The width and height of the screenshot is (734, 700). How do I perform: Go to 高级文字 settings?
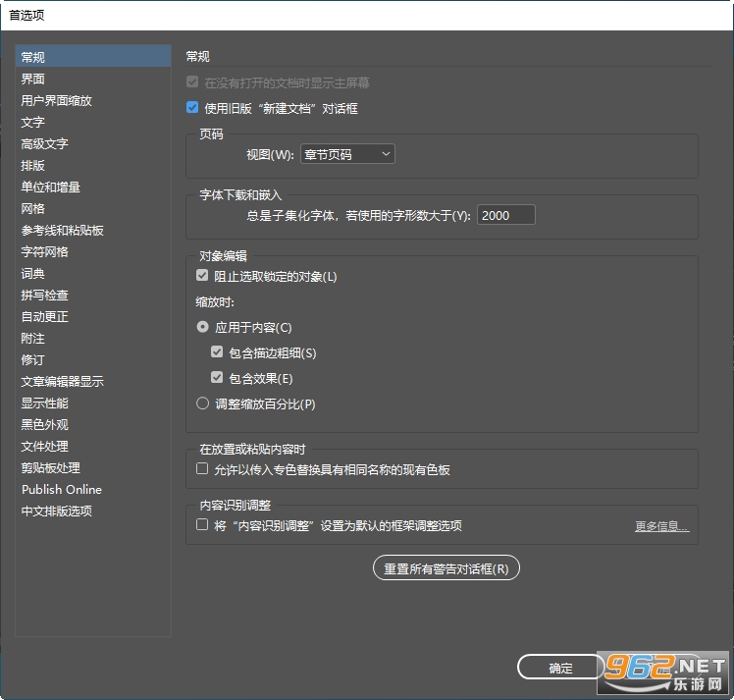click(93, 143)
